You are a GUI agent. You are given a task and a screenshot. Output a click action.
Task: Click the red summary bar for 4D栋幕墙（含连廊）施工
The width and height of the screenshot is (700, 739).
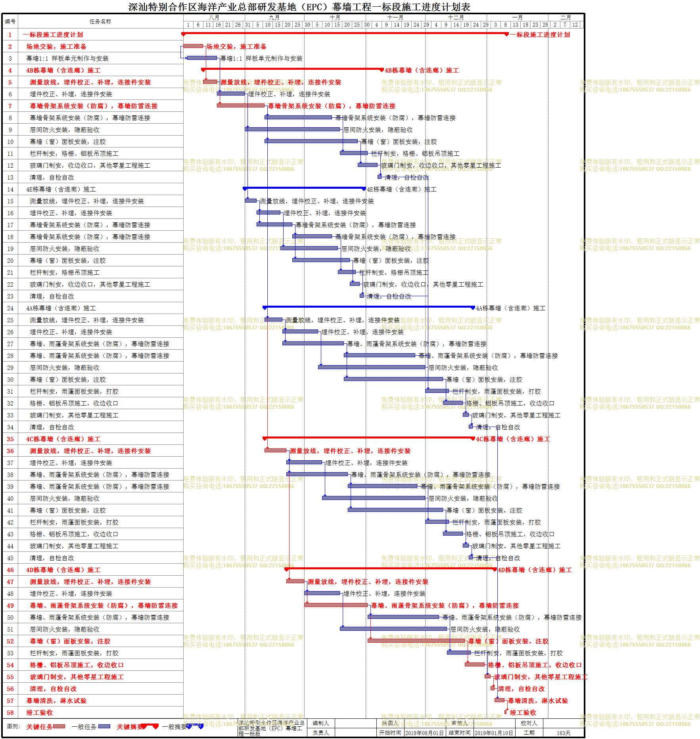point(391,569)
